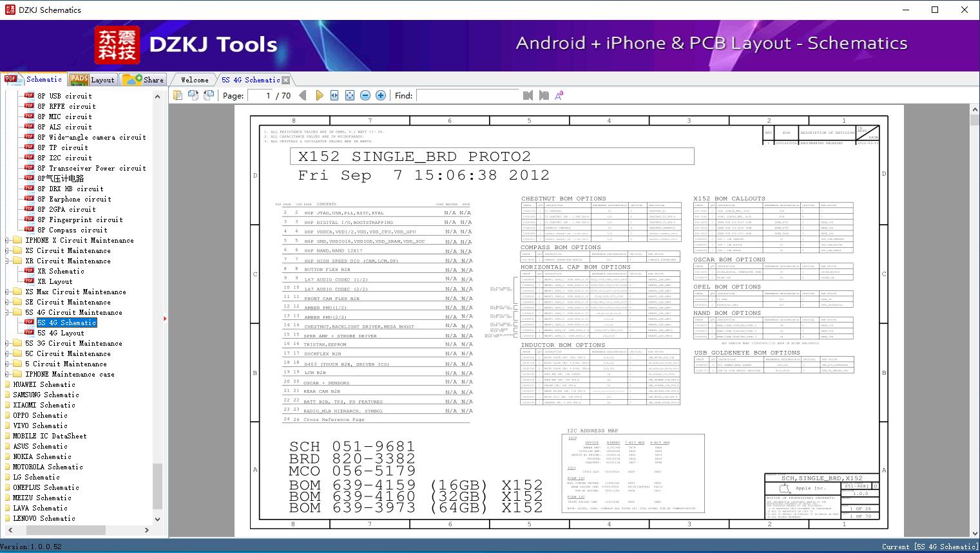
Task: Click the folder icon for NOKIA Schematic
Action: coord(6,456)
